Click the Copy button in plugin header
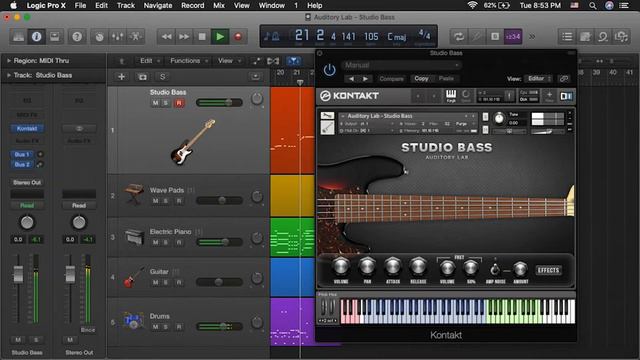Screen dimensions: 640x360 [421, 79]
